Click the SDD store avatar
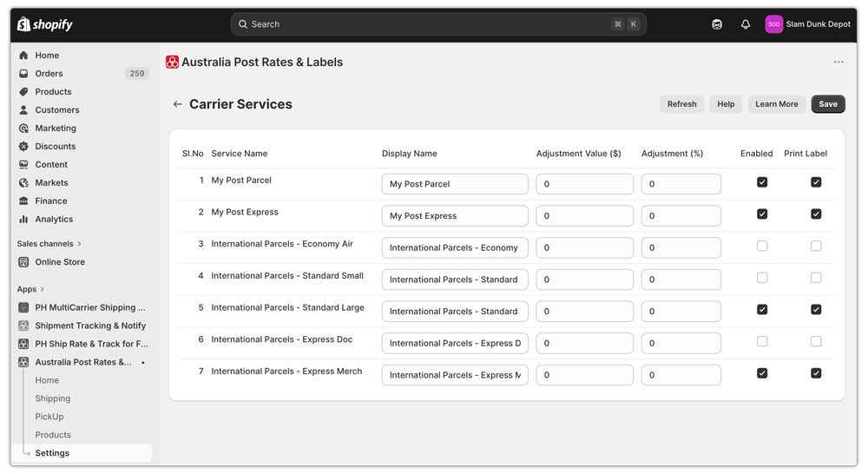Screen dimensions: 868x474 coord(774,24)
